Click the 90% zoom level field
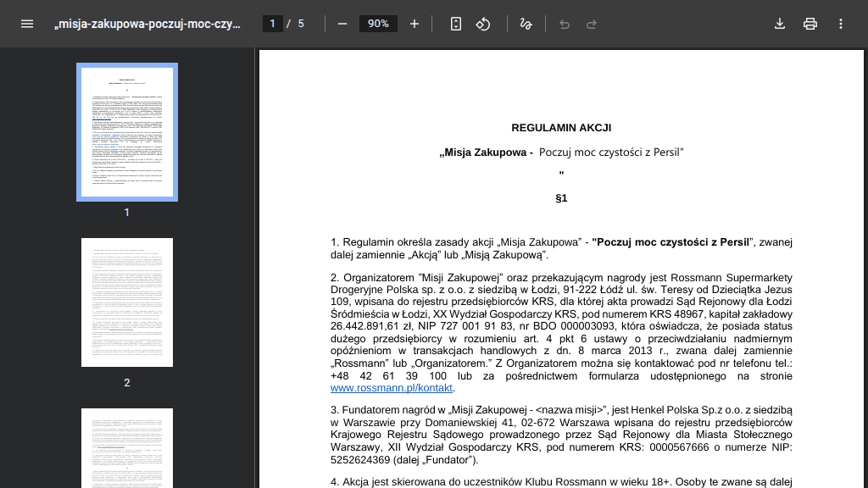 pyautogui.click(x=378, y=24)
